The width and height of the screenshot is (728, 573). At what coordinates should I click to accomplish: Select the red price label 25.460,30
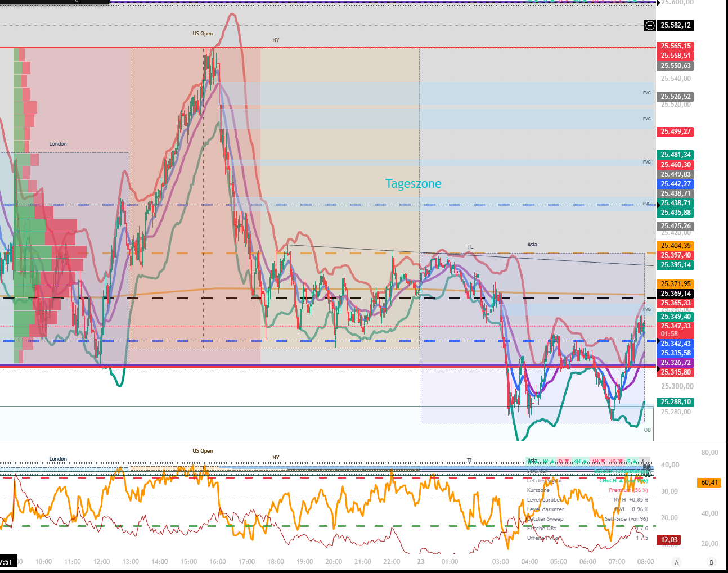pos(675,165)
